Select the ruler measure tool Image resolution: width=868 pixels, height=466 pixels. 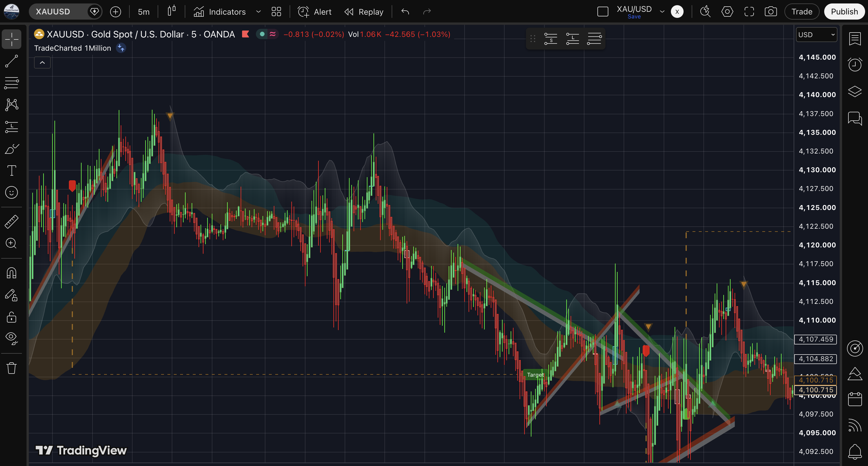coord(12,221)
